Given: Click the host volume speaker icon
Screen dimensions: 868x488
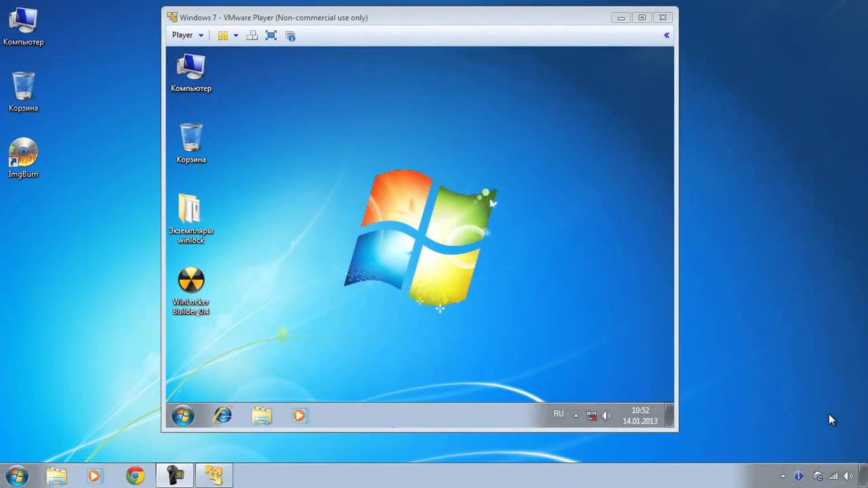Looking at the screenshot, I should pos(848,476).
